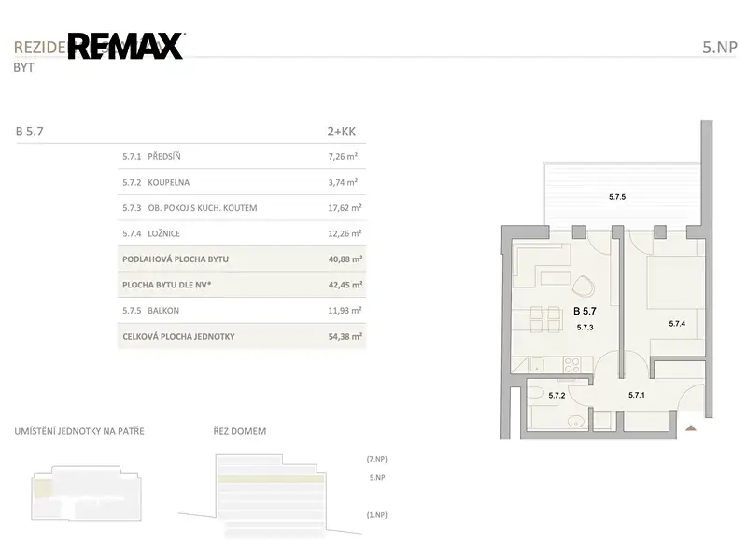Viewport: 747px width, 560px height.
Task: Click the UMÍSTĚNÍ JEDNOTKY NA PATŘE heading
Action: point(79,431)
